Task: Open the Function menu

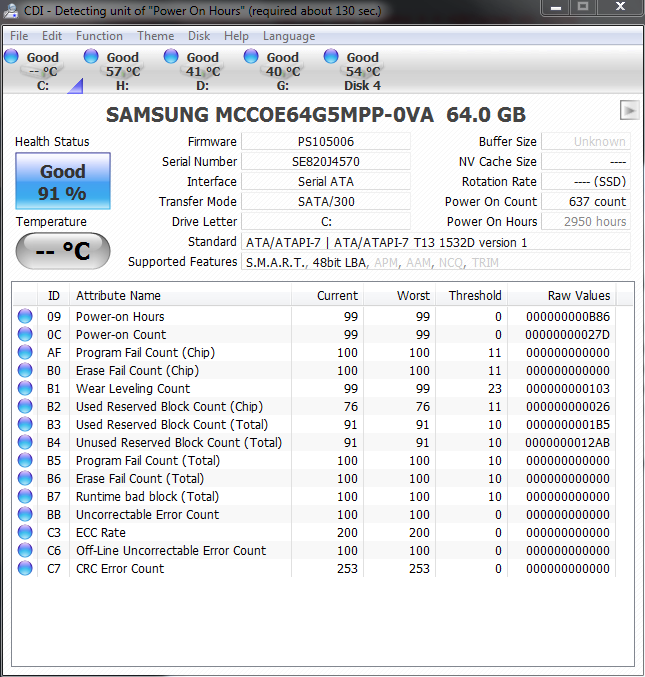Action: click(99, 36)
